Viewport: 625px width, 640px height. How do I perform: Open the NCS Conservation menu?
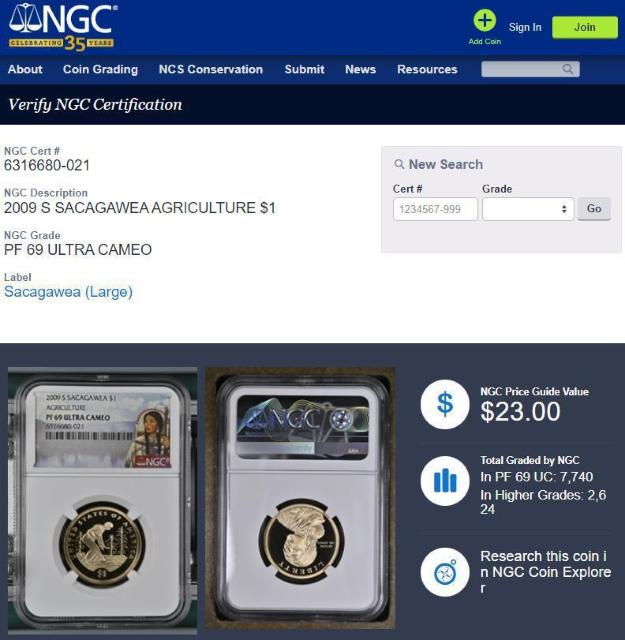coord(211,69)
